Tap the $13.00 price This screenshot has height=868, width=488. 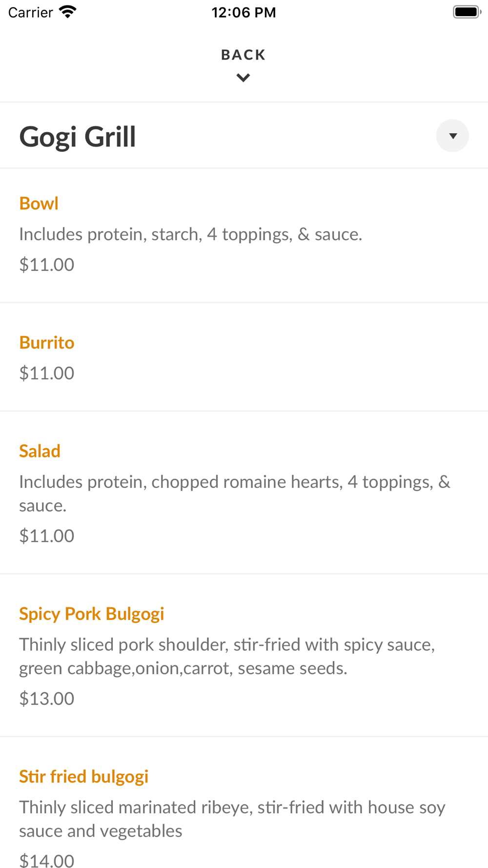[x=47, y=698]
